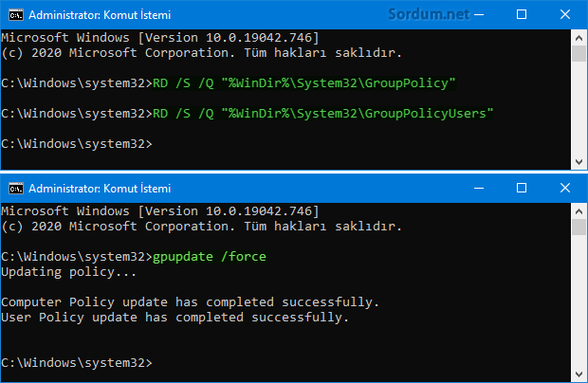The width and height of the screenshot is (588, 383).
Task: Click the gpupdate /force command text
Action: (x=210, y=257)
